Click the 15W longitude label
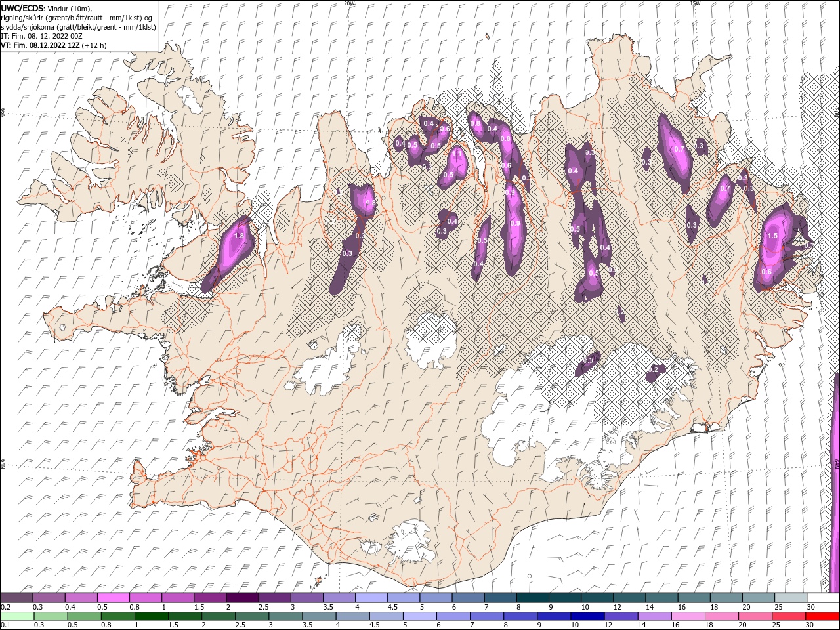840x630 pixels. point(695,3)
